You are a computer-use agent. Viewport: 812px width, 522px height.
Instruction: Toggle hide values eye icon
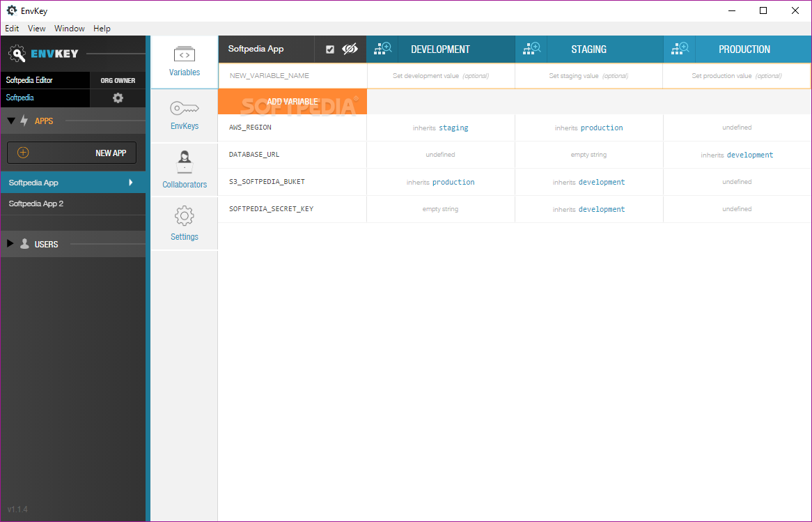tap(350, 49)
